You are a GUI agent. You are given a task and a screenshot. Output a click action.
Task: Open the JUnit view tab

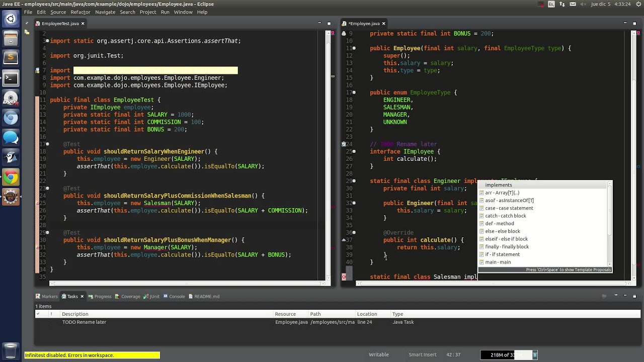(151, 297)
